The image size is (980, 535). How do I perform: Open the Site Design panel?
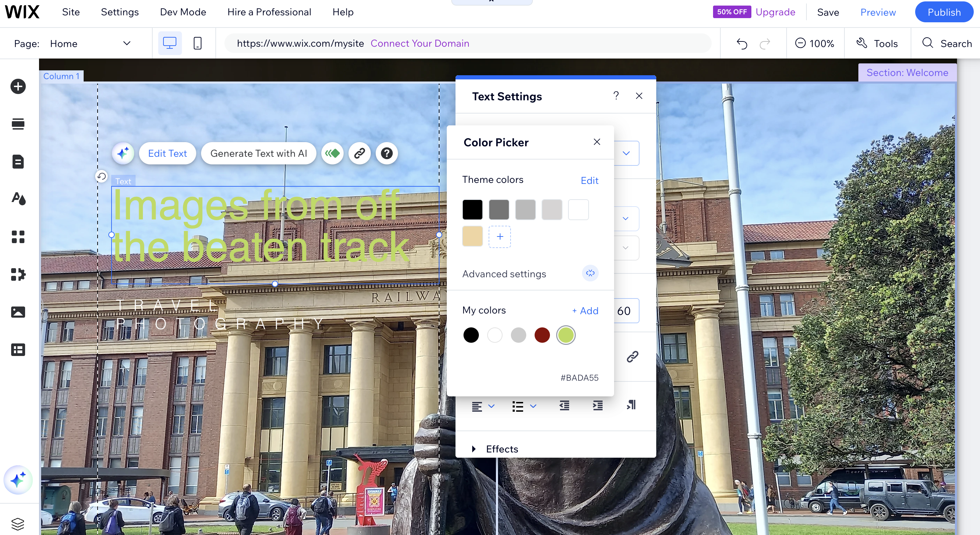18,199
